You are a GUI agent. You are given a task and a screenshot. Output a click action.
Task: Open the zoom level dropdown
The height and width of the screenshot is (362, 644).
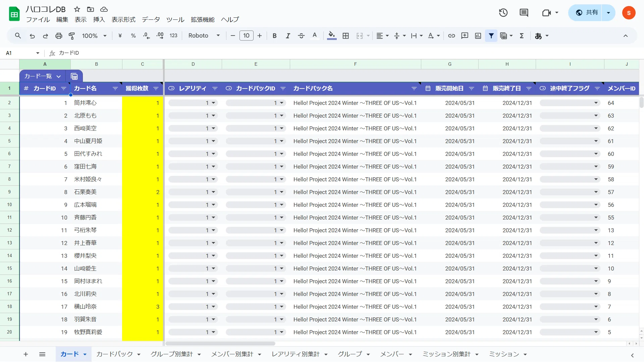tap(94, 36)
